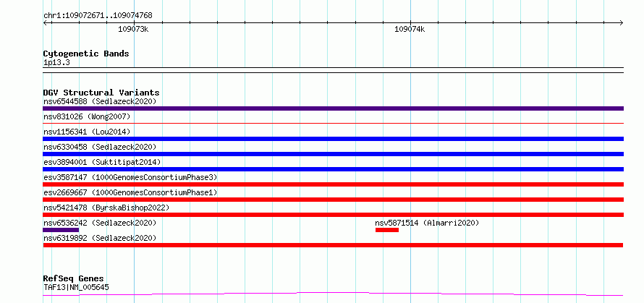Click the blue esv3894001 variant bar
The width and height of the screenshot is (644, 303).
click(333, 169)
